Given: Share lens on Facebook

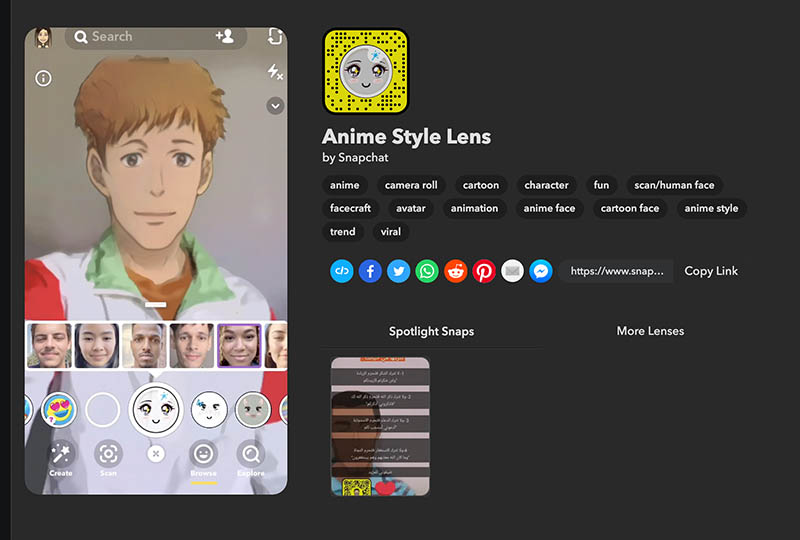Looking at the screenshot, I should click(370, 271).
